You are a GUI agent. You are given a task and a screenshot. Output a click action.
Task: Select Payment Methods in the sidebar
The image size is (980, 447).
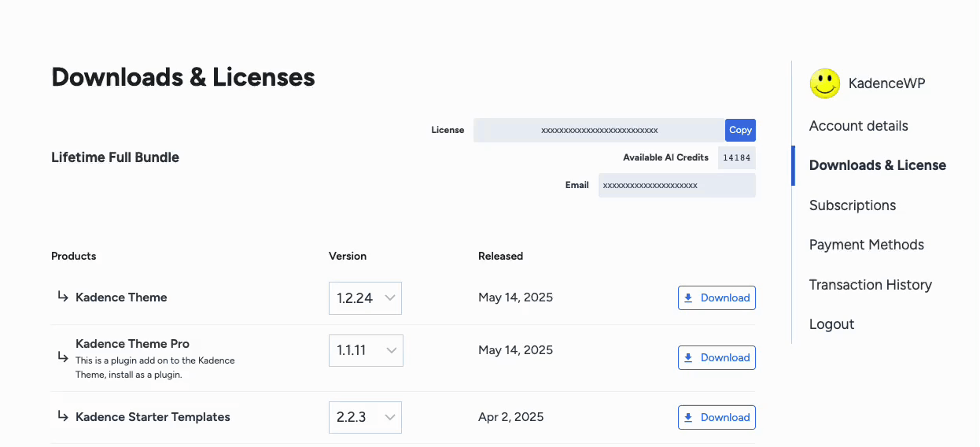[x=866, y=245]
